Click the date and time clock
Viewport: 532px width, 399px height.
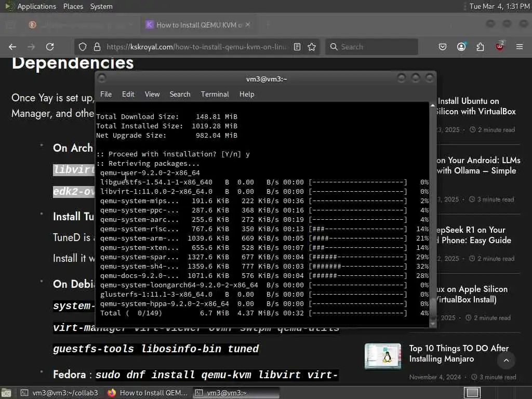499,6
